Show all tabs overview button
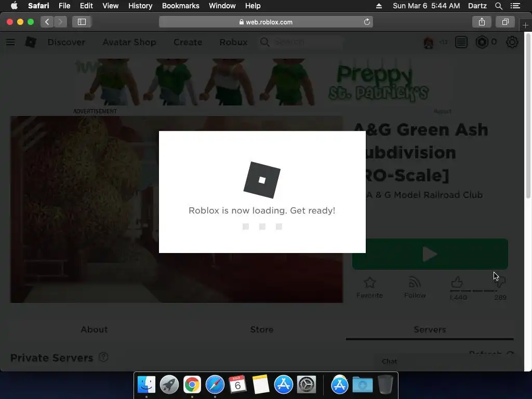 click(x=505, y=22)
